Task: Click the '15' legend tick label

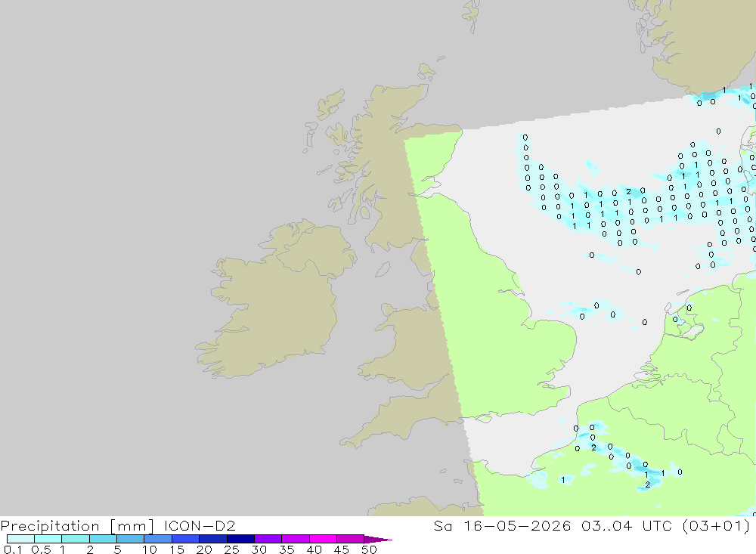Action: [176, 549]
